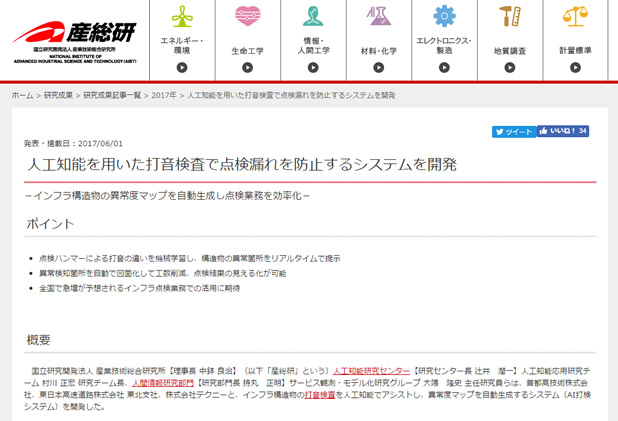This screenshot has width=618, height=421.
Task: Open the 情報・人間工学 menu item
Action: coord(313,45)
